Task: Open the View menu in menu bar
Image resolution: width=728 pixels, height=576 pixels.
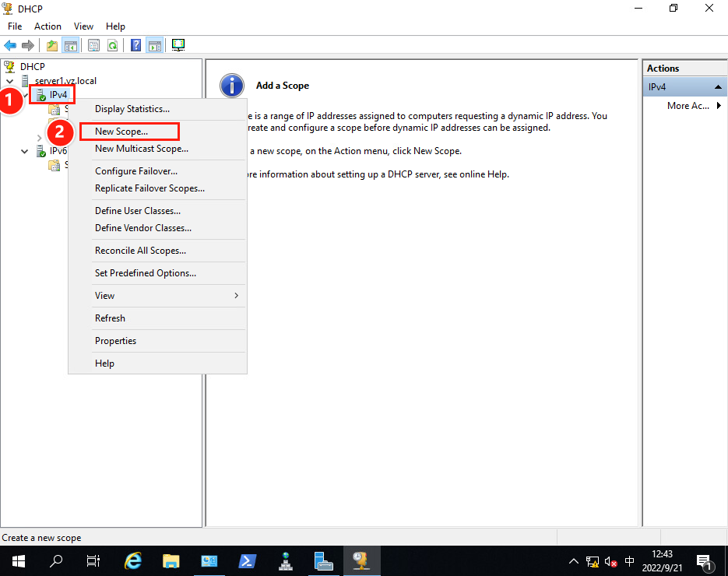Action: pos(83,26)
